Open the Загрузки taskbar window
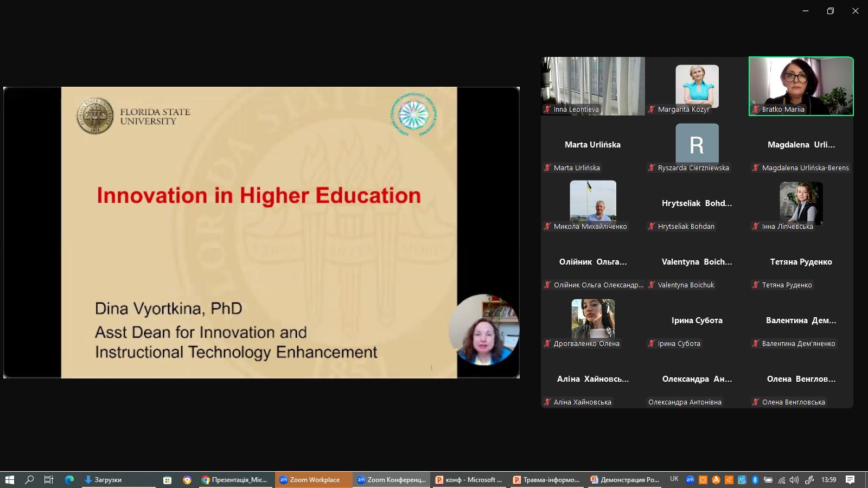868x488 pixels. (x=107, y=480)
